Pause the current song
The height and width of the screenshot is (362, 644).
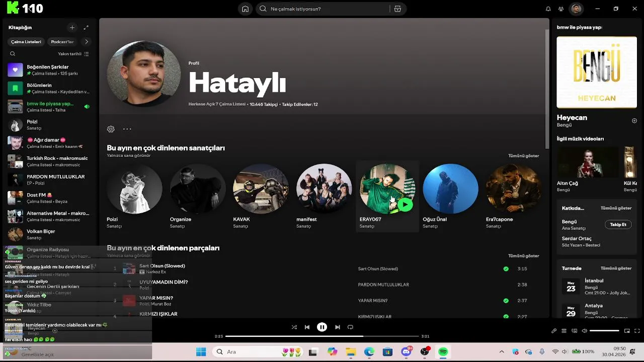pyautogui.click(x=322, y=327)
